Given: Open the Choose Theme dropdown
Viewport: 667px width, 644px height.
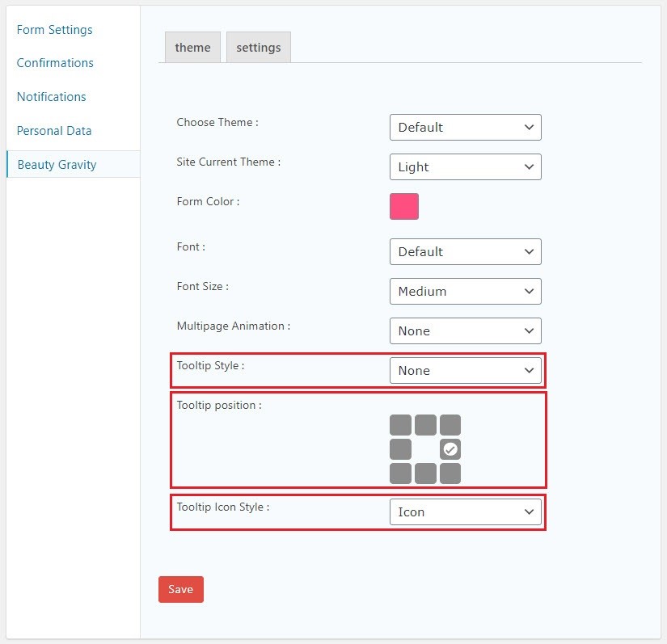Looking at the screenshot, I should (x=466, y=127).
